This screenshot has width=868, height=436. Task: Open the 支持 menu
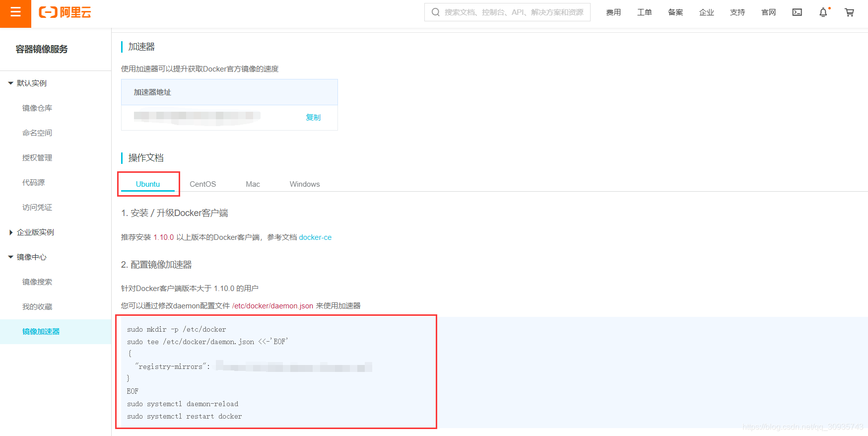tap(737, 12)
